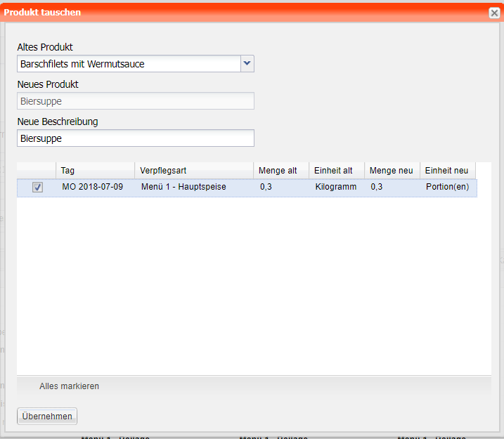Uncheck the MO 2018-07-09 row checkbox
Image resolution: width=504 pixels, height=439 pixels.
(38, 188)
